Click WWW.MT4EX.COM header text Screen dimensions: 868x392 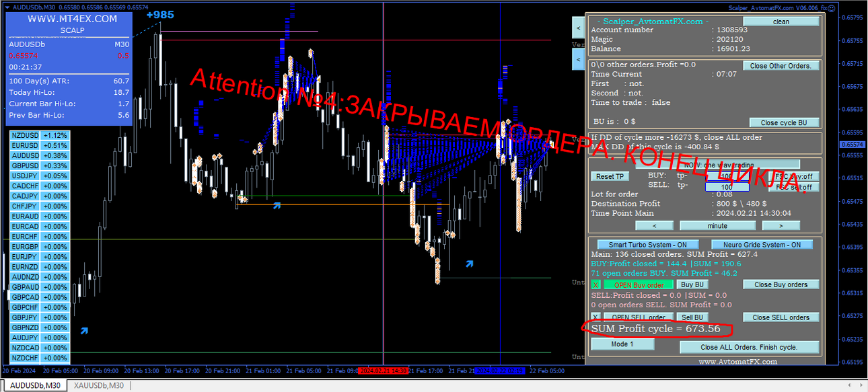coord(72,19)
